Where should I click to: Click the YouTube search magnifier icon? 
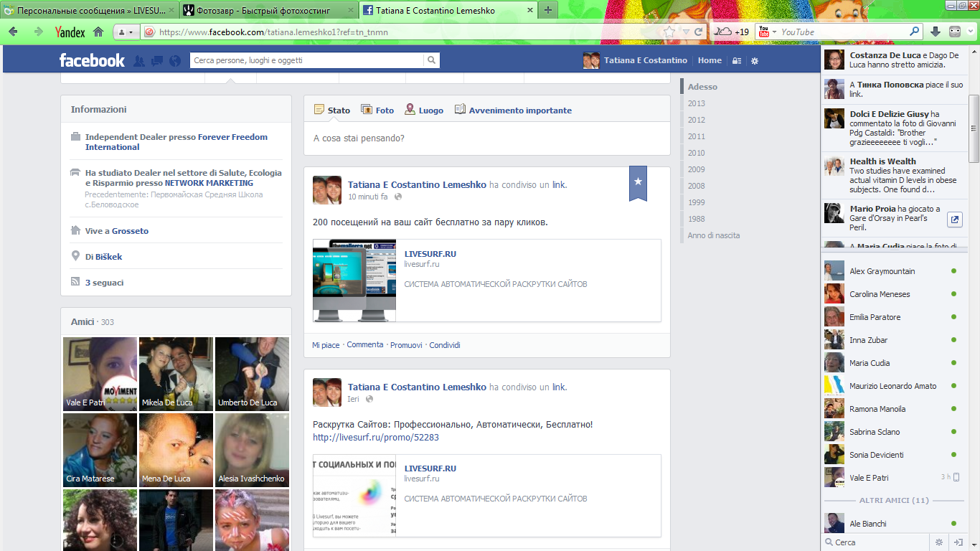coord(915,32)
